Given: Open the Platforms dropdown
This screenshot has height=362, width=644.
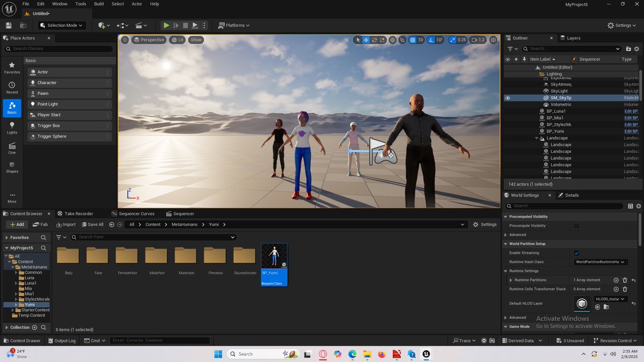Looking at the screenshot, I should coord(235,25).
